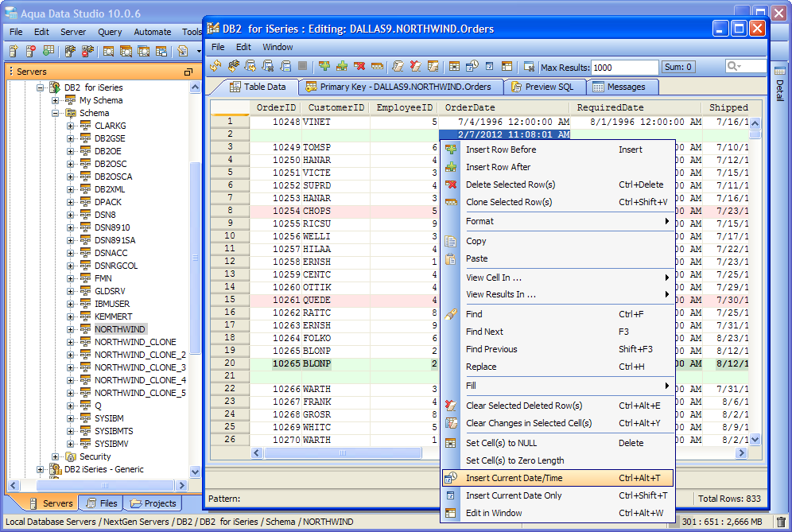Choose Set Cell(s) to NULL menu entry
Image resolution: width=792 pixels, height=532 pixels.
coord(557,443)
